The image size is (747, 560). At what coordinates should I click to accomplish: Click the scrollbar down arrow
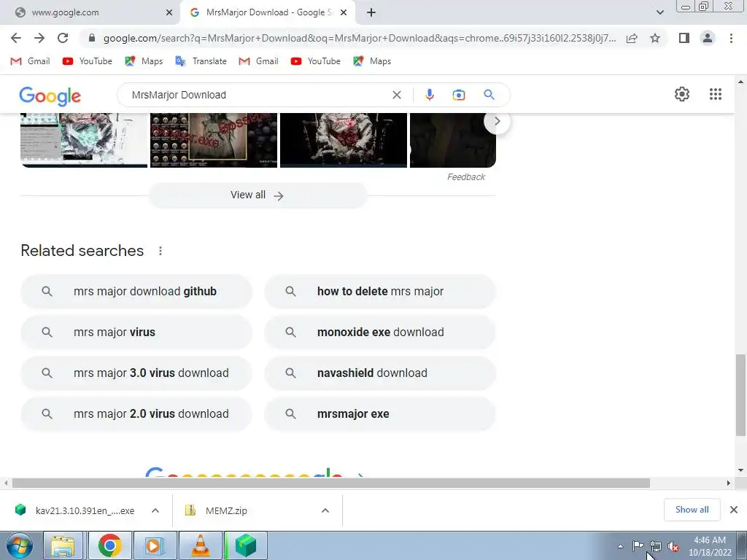[x=740, y=470]
